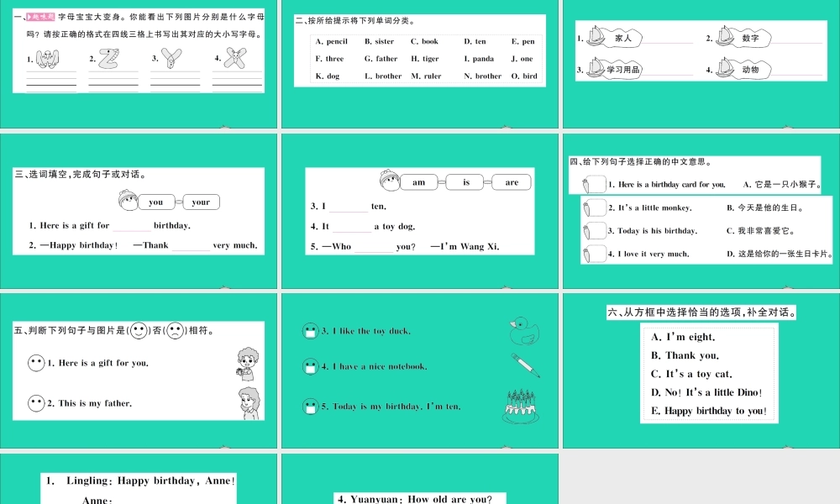Open the toy duck sentences slide
The height and width of the screenshot is (504, 840).
pyautogui.click(x=420, y=370)
